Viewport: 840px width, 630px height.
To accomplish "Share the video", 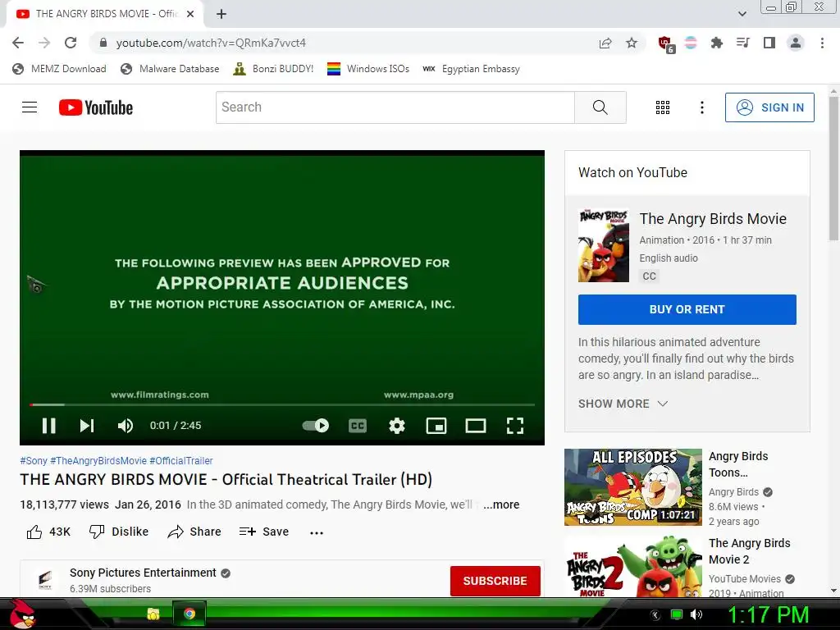I will [194, 532].
